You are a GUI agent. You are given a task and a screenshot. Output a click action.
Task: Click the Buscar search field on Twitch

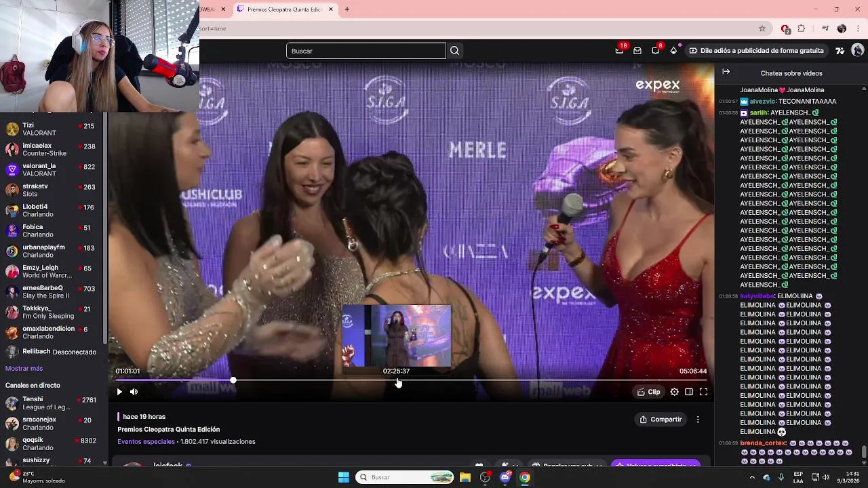coord(366,51)
